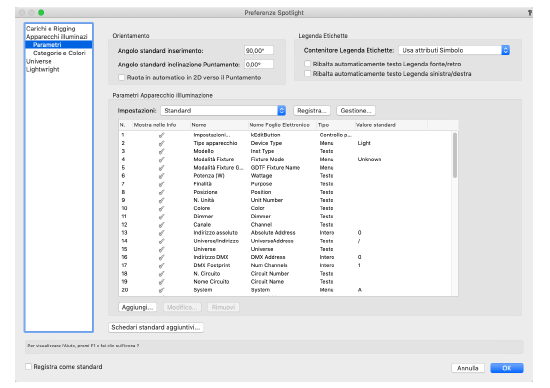
Task: Click the Aggiungi... button
Action: (137, 307)
